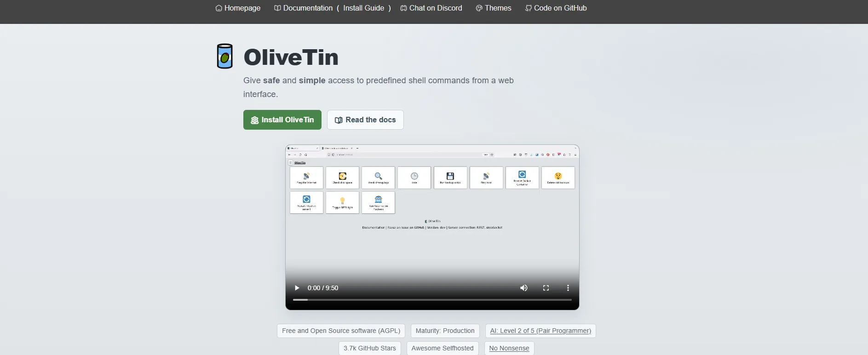Go to the Documentation page
This screenshot has height=355, width=868.
coord(303,8)
